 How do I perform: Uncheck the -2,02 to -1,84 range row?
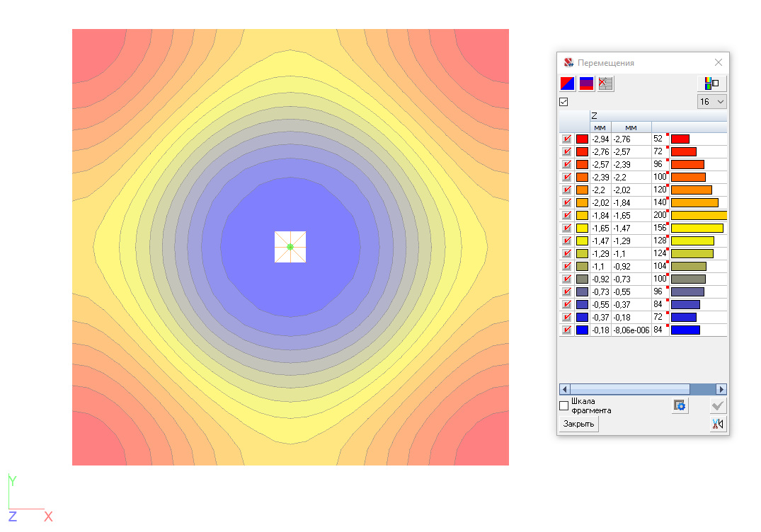click(566, 203)
